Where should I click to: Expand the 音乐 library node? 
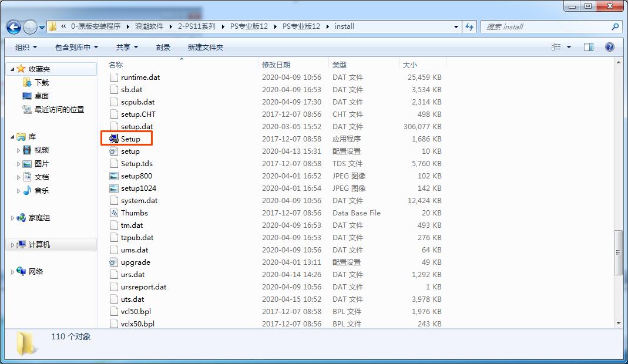coord(18,191)
